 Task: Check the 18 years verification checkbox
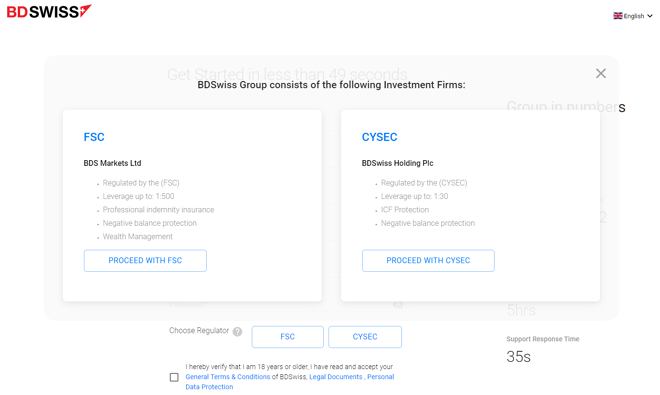click(x=174, y=377)
